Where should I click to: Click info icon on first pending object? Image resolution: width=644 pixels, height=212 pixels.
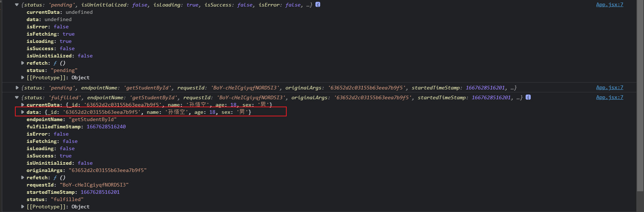318,5
